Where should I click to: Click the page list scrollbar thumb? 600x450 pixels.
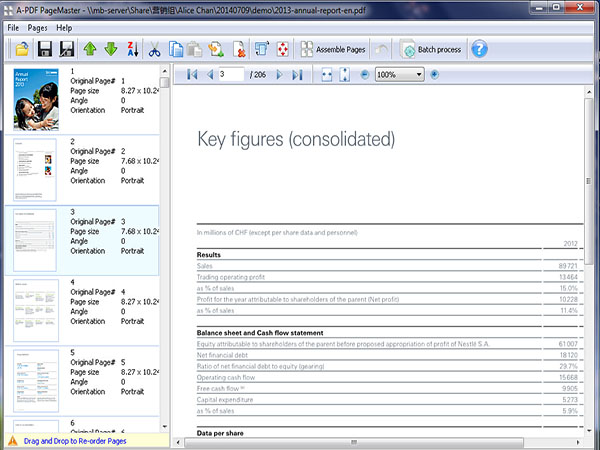165,83
